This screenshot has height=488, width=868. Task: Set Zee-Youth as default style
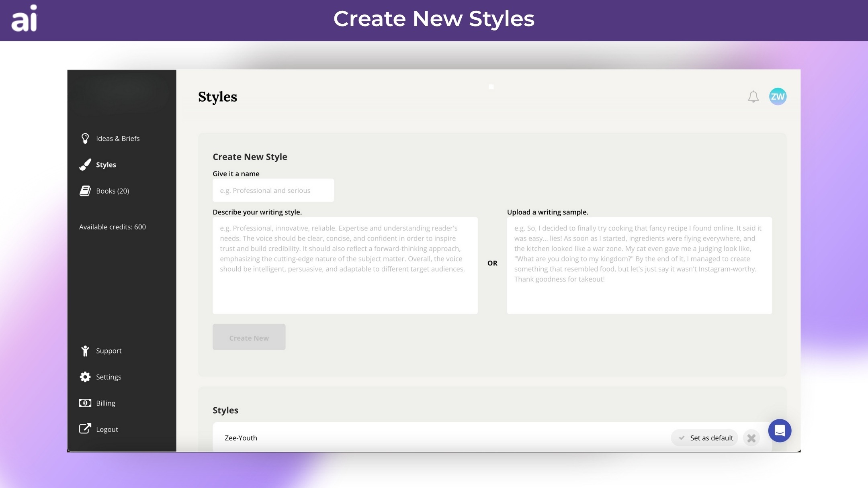704,438
